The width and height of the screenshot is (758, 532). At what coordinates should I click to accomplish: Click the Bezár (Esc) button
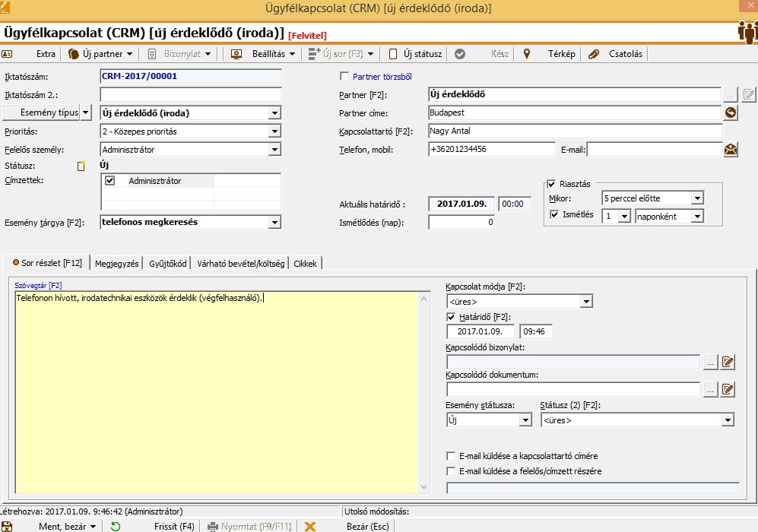(367, 526)
